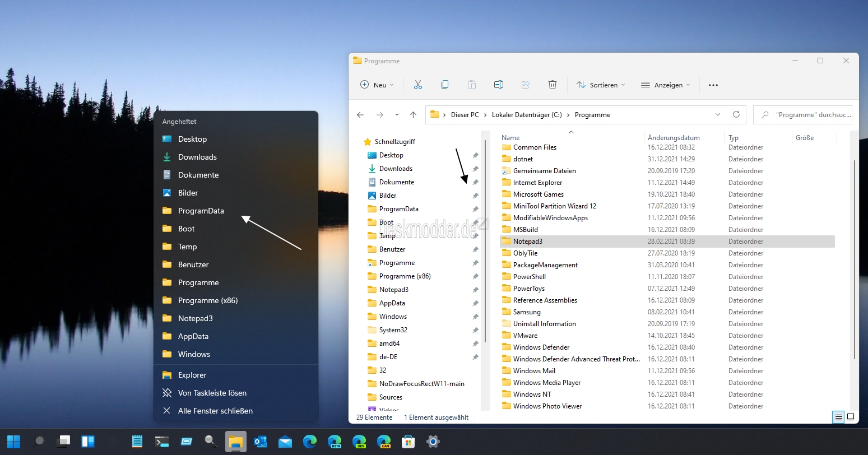Open Widgets from the taskbar
Screen dimensions: 868x455
pyautogui.click(x=88, y=442)
